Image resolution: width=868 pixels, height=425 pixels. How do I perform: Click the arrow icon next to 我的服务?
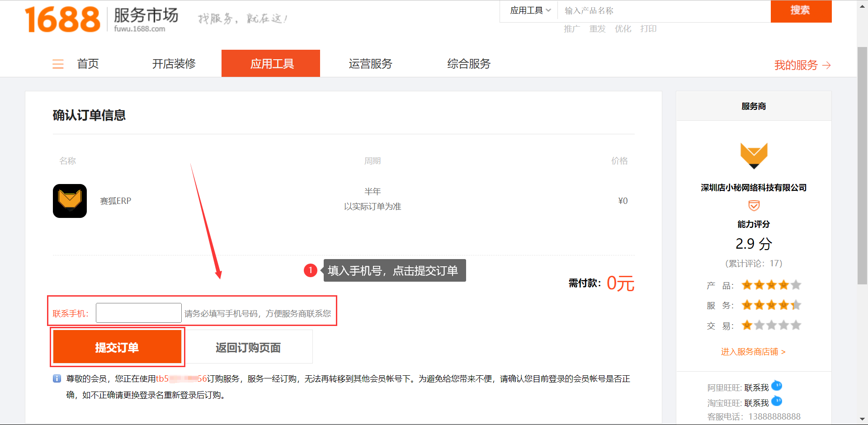[x=826, y=66]
